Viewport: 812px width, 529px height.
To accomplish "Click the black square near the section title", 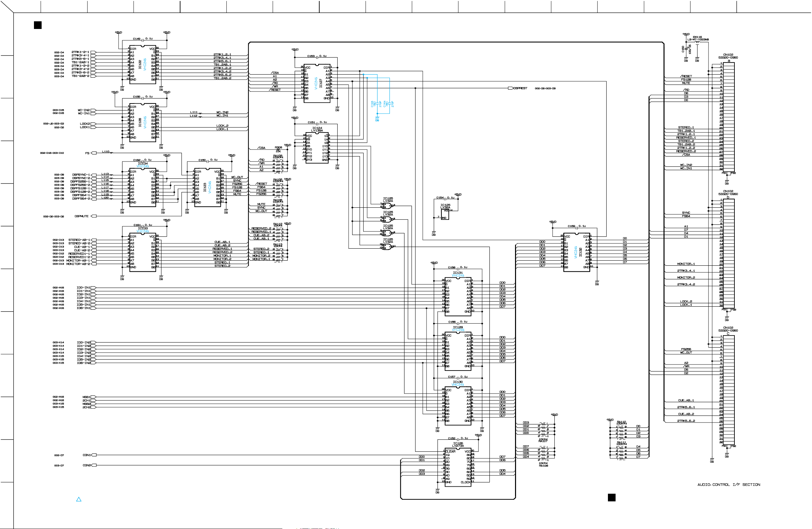I will click(612, 498).
